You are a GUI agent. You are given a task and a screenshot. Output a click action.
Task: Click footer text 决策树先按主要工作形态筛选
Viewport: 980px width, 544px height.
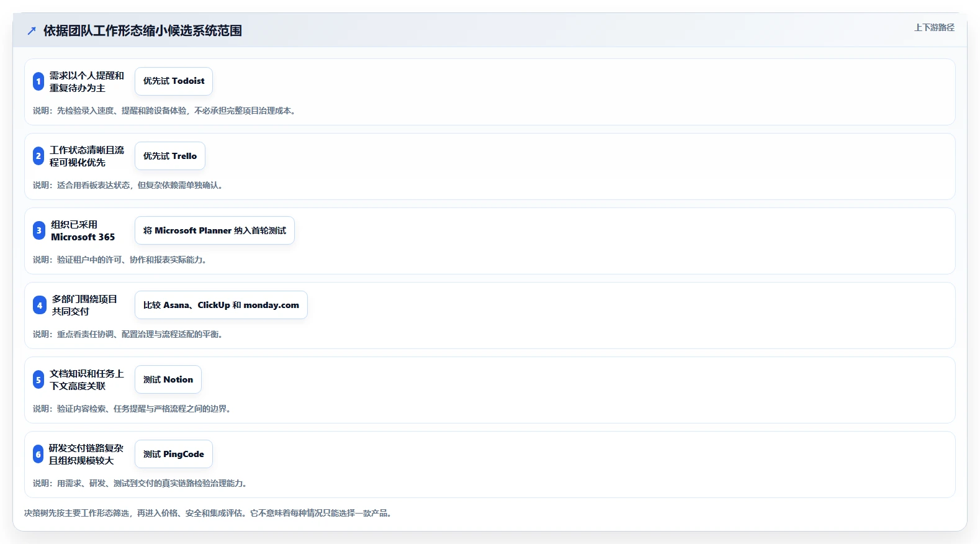[x=77, y=513]
